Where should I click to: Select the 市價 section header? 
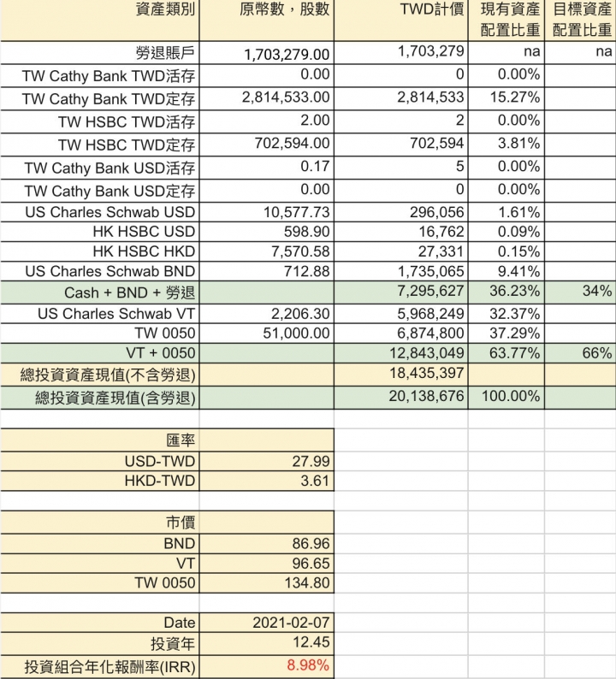pyautogui.click(x=99, y=523)
